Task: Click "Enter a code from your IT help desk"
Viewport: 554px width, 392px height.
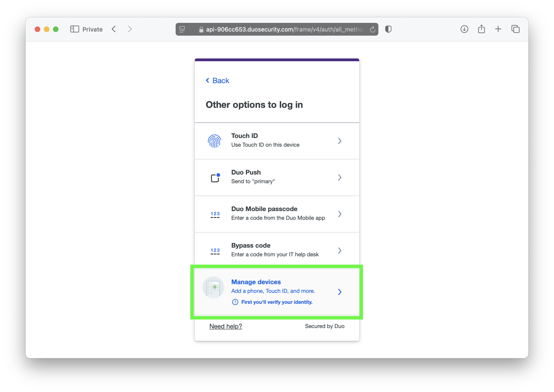Action: [275, 254]
